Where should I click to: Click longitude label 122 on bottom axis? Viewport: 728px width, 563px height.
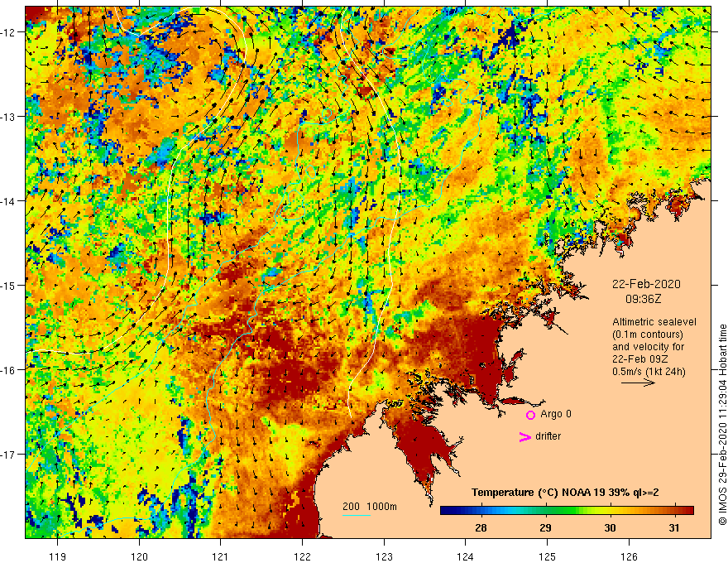tap(302, 556)
